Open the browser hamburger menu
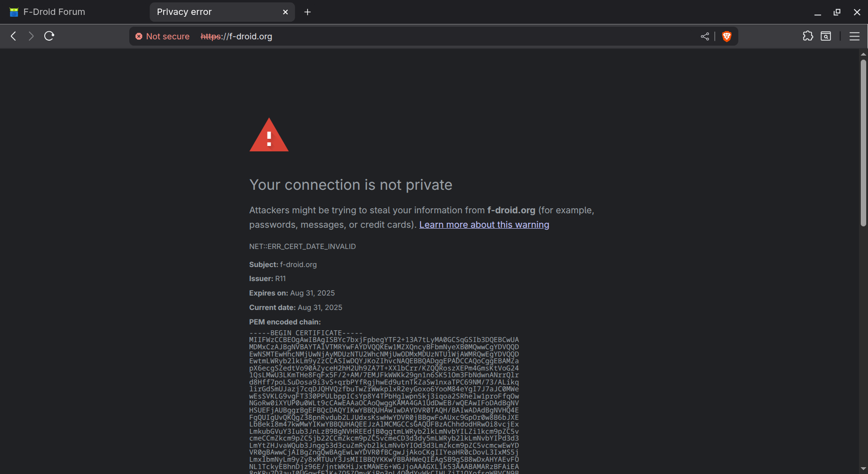 click(854, 36)
